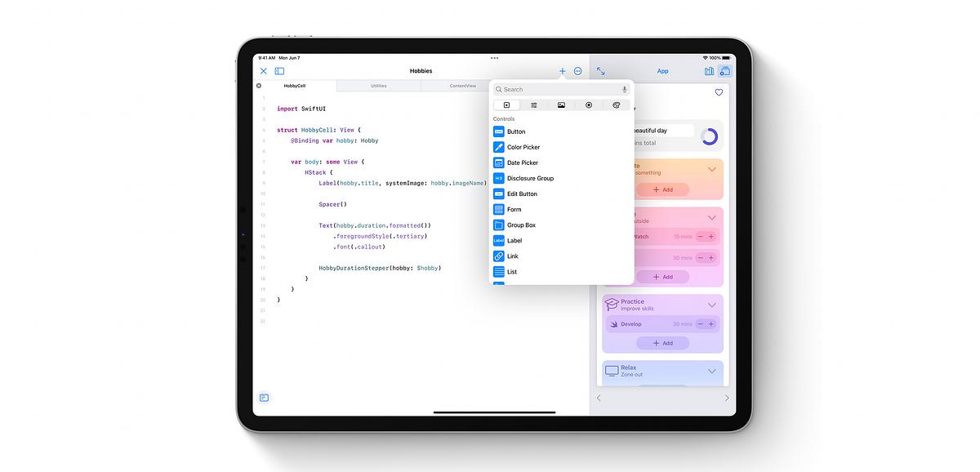
Task: Tap the More options ellipsis button
Action: tap(577, 71)
